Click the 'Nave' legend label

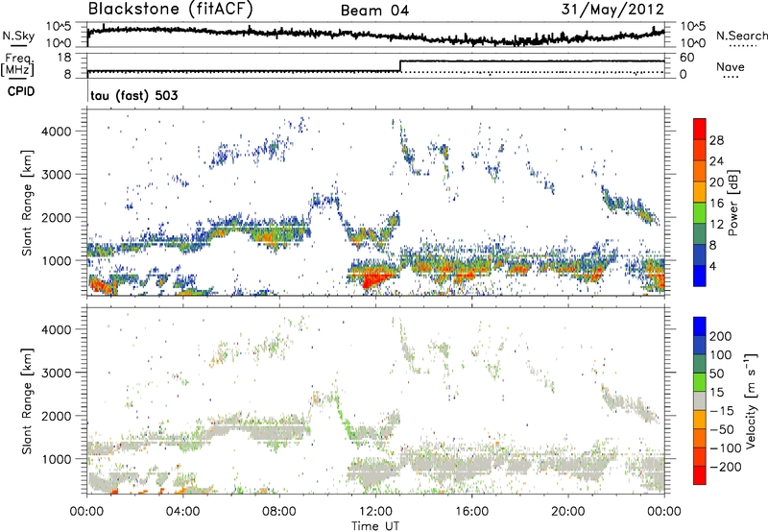(730, 66)
